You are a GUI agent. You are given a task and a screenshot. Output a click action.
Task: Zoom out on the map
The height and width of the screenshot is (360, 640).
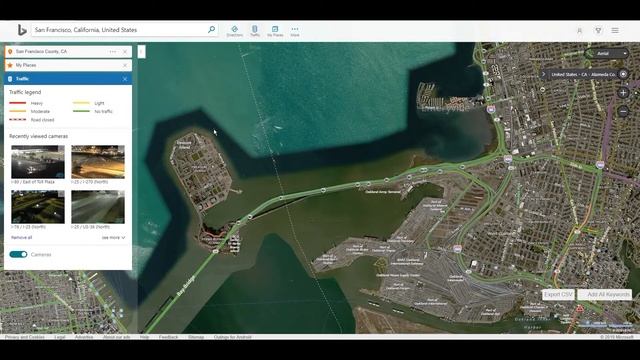tap(623, 111)
